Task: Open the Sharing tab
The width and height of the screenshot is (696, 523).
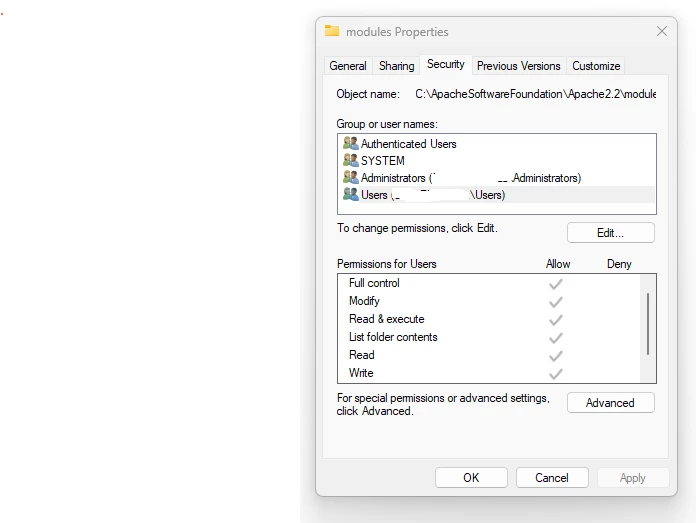Action: coord(396,66)
